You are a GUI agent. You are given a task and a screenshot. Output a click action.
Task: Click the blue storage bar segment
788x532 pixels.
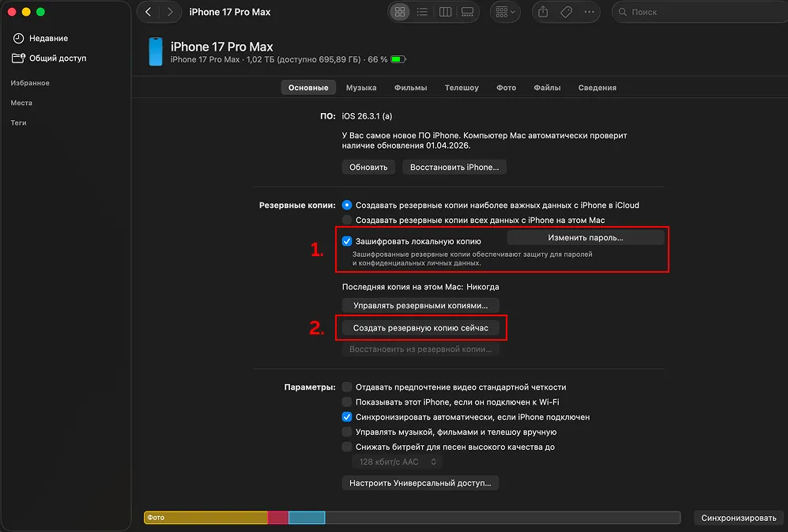[307, 518]
